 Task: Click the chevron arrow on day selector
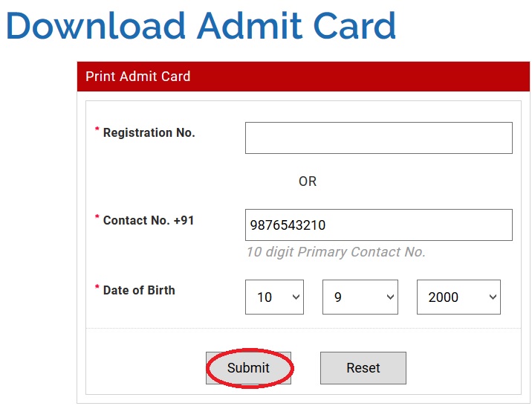click(x=296, y=297)
